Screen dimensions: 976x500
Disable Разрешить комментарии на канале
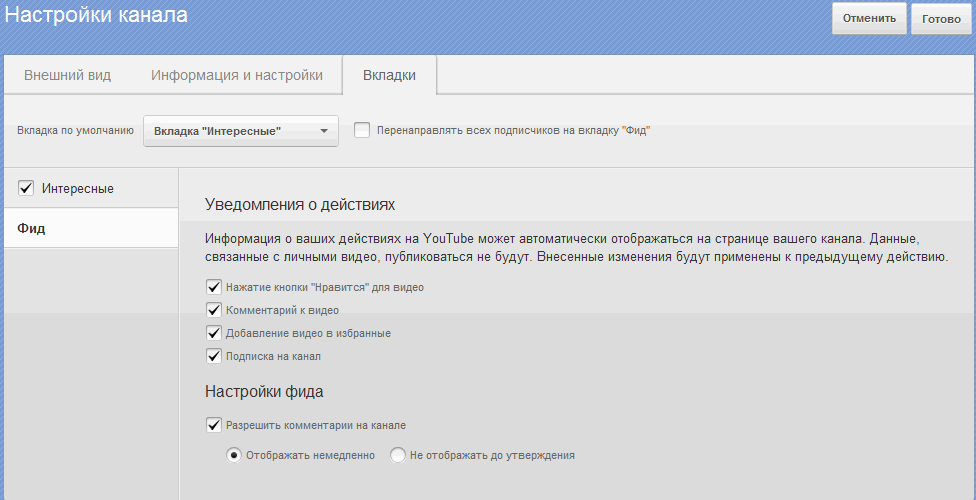pyautogui.click(x=214, y=425)
